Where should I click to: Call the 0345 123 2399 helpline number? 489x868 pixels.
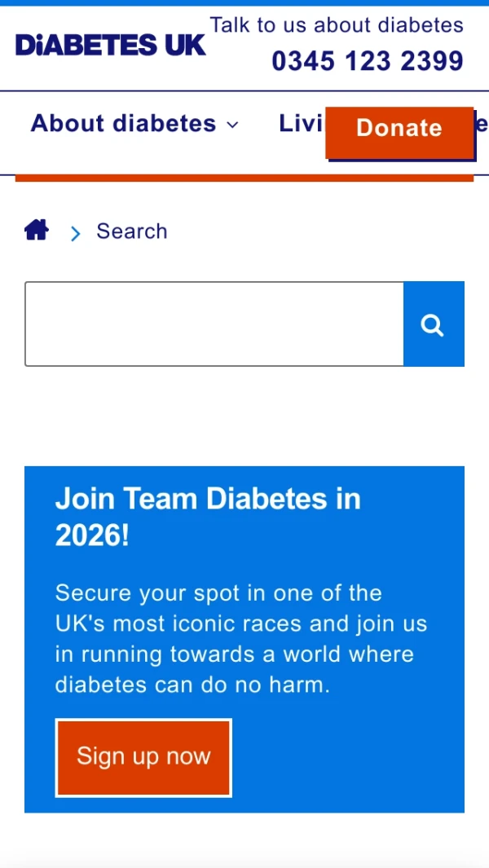pos(367,61)
